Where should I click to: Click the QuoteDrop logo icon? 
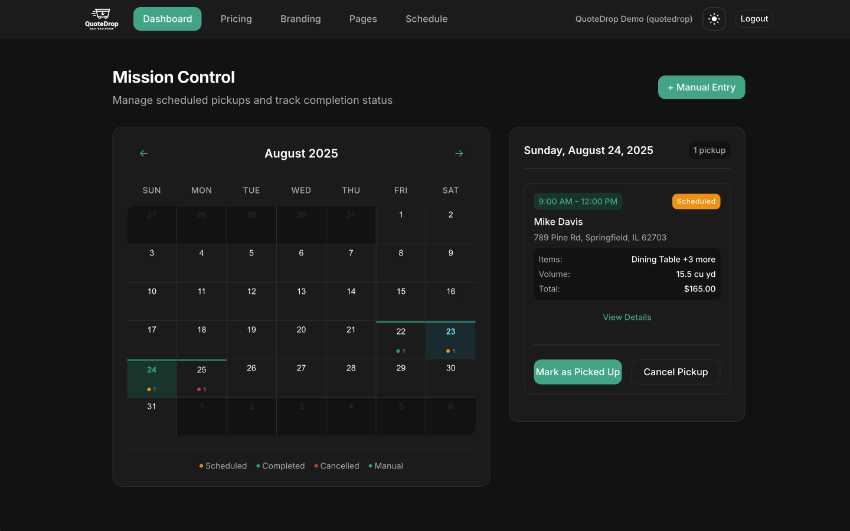[x=99, y=18]
